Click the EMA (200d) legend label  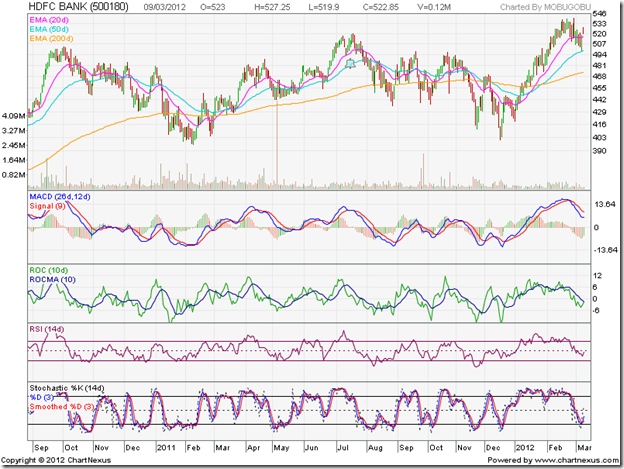51,39
